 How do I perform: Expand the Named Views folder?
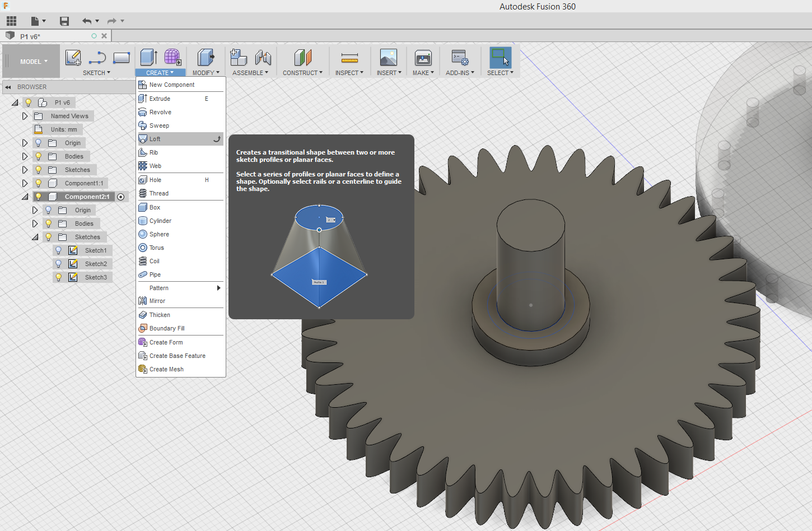(x=25, y=116)
